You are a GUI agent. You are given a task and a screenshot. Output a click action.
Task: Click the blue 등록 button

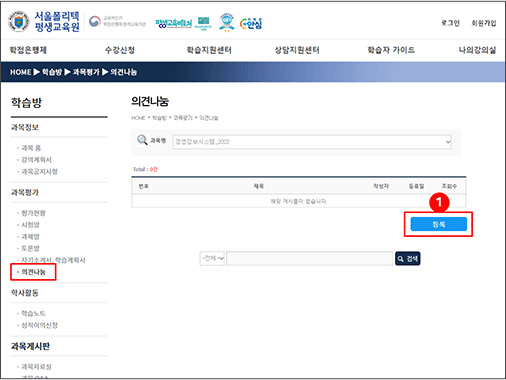coord(439,224)
